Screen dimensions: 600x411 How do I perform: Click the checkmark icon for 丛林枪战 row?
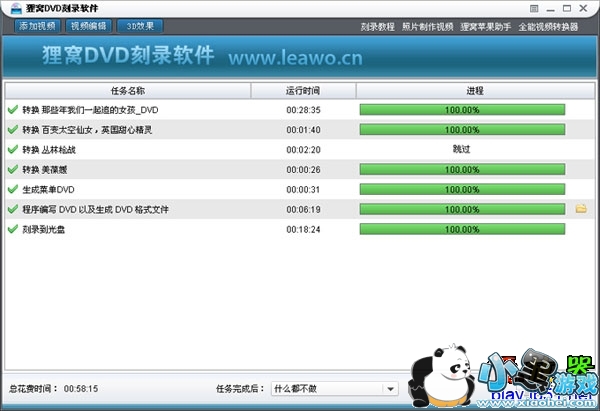13,149
